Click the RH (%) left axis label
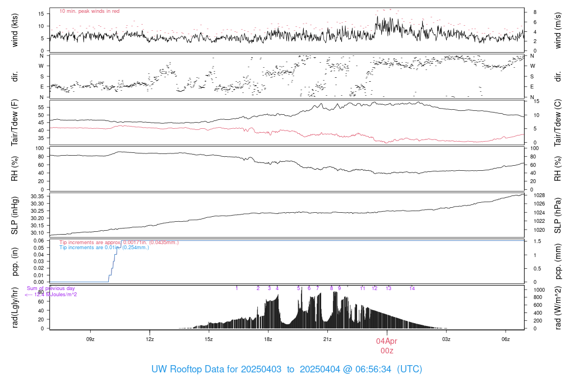Image resolution: width=574 pixels, height=392 pixels. pyautogui.click(x=15, y=169)
